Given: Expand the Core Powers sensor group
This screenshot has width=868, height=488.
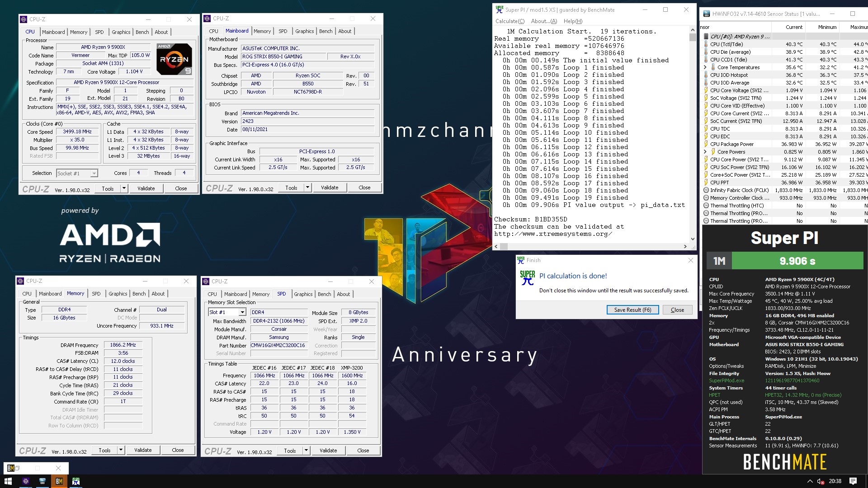Looking at the screenshot, I should click(x=705, y=152).
